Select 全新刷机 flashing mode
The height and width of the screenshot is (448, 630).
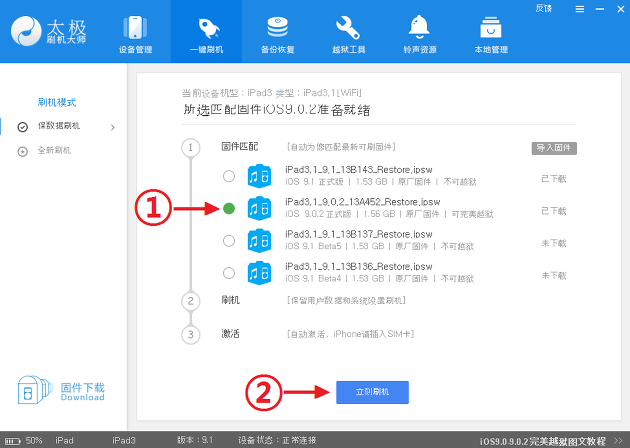(54, 151)
